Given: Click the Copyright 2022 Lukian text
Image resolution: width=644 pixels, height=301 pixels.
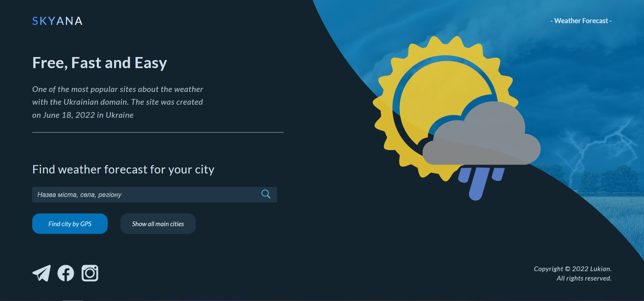Looking at the screenshot, I should pyautogui.click(x=573, y=269).
